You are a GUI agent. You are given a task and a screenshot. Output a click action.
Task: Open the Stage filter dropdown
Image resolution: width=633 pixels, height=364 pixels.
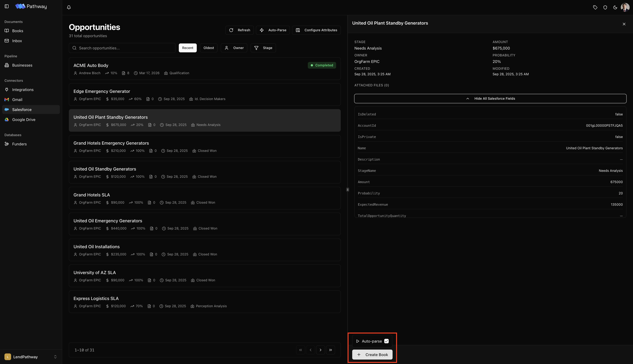pyautogui.click(x=263, y=48)
